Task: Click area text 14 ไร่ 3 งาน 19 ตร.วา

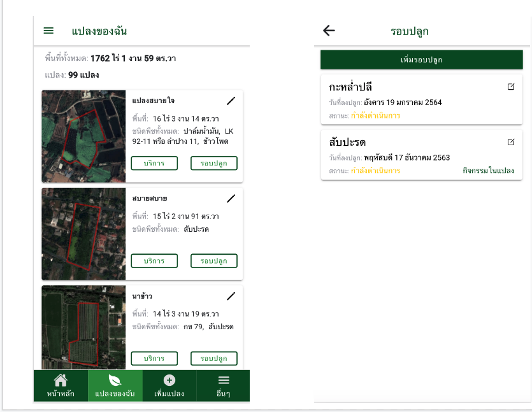Action: point(185,314)
